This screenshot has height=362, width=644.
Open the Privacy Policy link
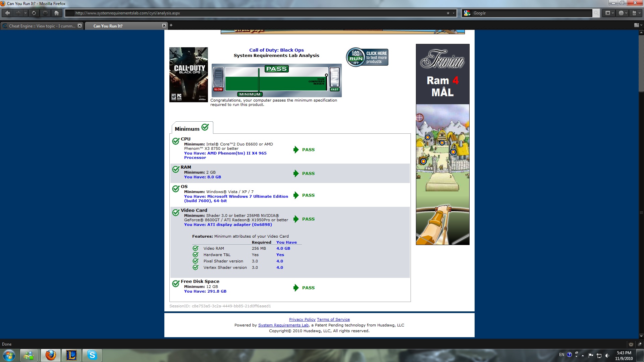pyautogui.click(x=302, y=319)
